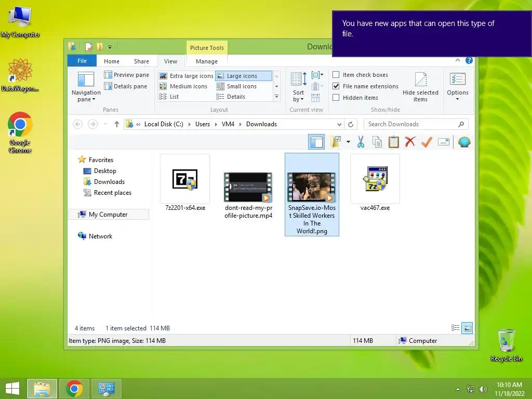Toggle the Preview pane button
532x399 pixels.
point(127,75)
